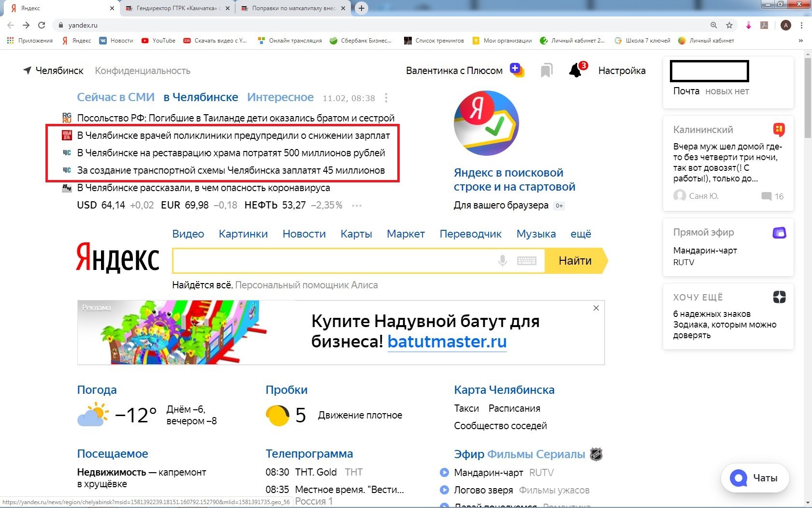Open the on-screen keyboard icon
This screenshot has height=508, width=812.
[526, 261]
